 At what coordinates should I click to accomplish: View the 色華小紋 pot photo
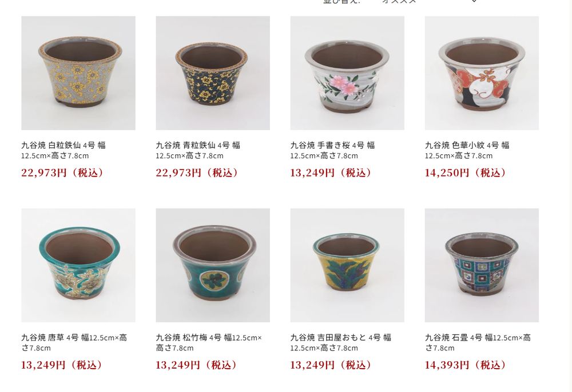coord(482,73)
